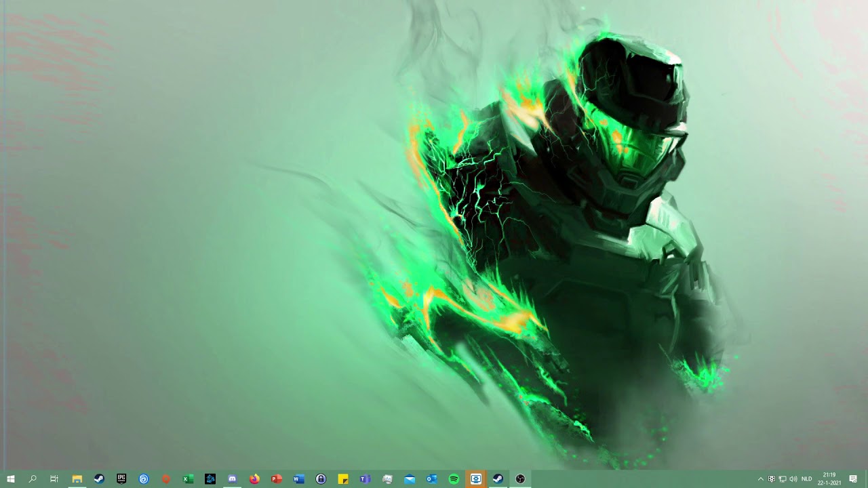This screenshot has width=868, height=488.
Task: Open the Windows Mail app
Action: [410, 479]
